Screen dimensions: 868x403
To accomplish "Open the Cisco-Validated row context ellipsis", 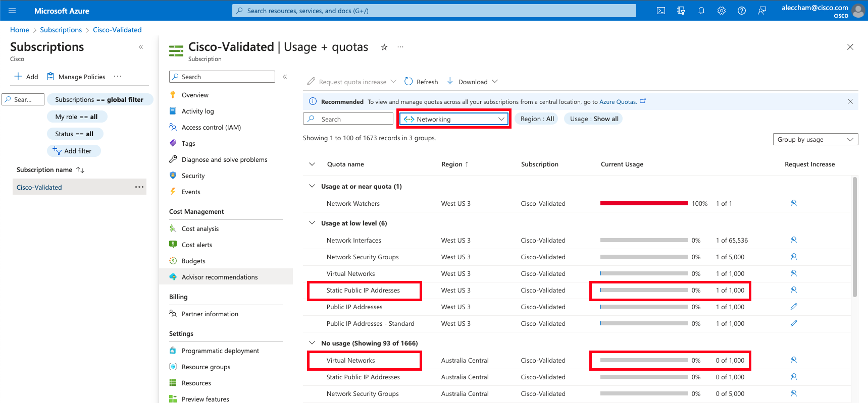I will pyautogui.click(x=139, y=187).
